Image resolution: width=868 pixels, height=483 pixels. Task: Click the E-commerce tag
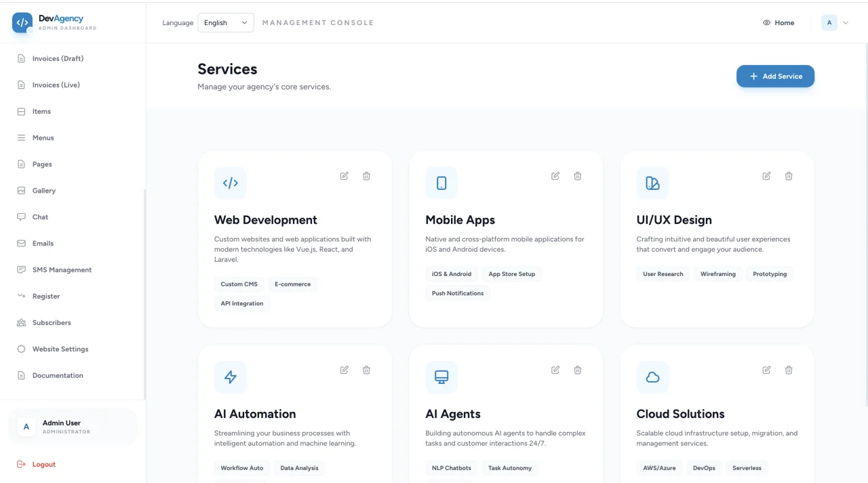pyautogui.click(x=293, y=284)
